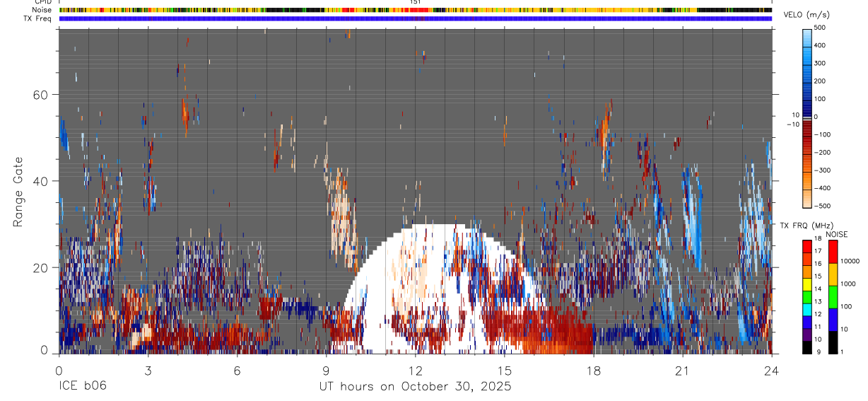Click the cyan 12–13 MHz swatch in TX FRQ legend
The height and width of the screenshot is (401, 868).
(x=807, y=308)
